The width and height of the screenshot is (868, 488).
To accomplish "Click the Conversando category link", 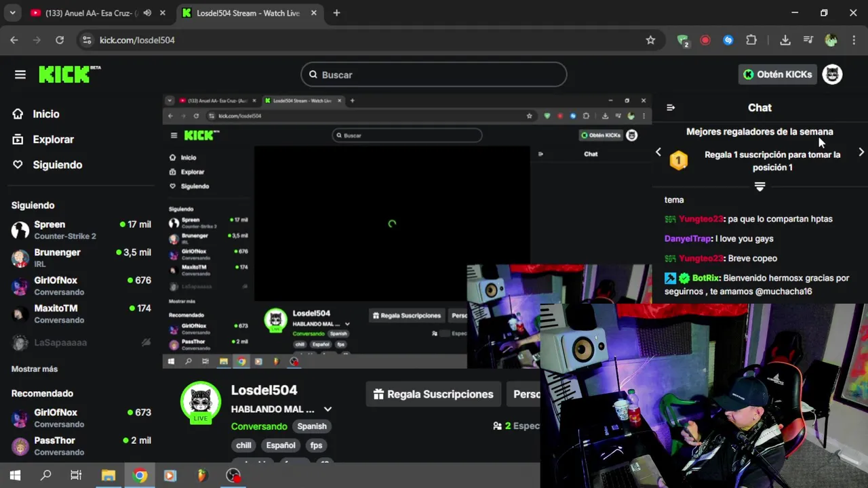I will [259, 426].
